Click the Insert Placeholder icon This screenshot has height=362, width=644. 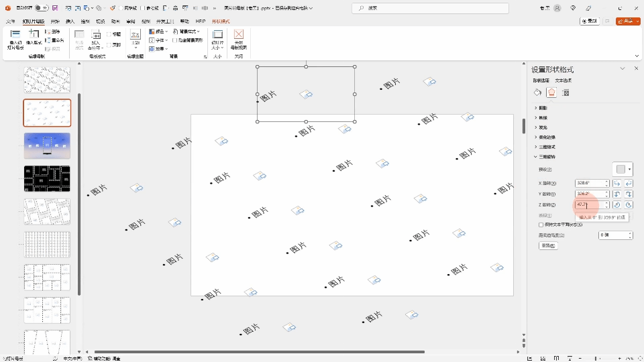[96, 36]
